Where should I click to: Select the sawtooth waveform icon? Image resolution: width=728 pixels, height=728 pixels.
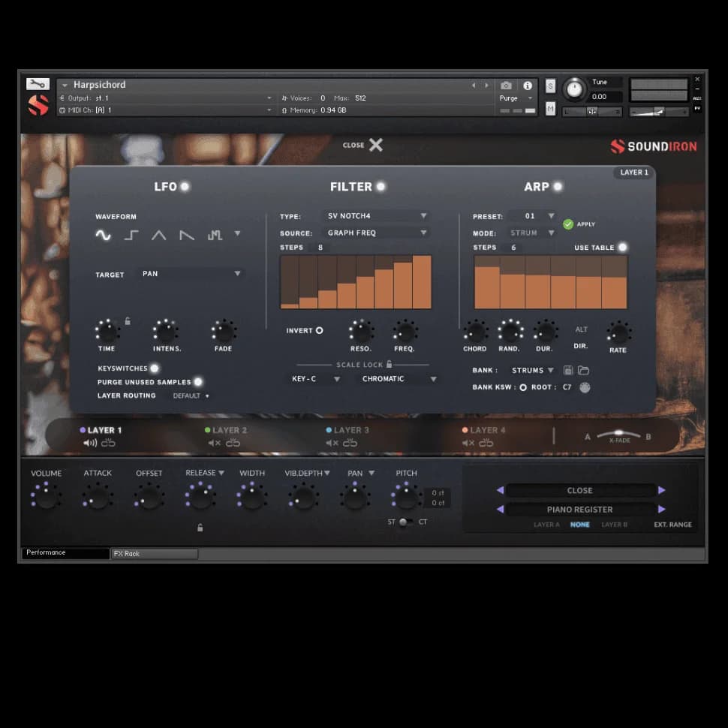tap(187, 235)
